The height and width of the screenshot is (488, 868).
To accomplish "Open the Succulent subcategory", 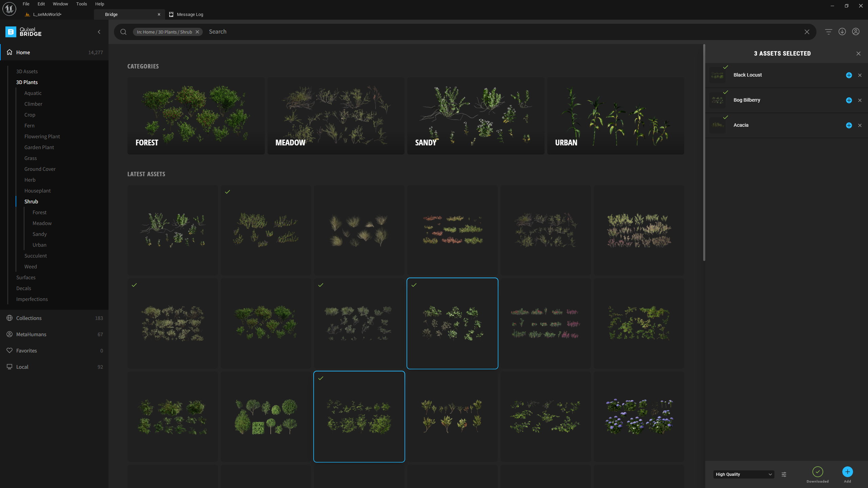I will click(36, 256).
